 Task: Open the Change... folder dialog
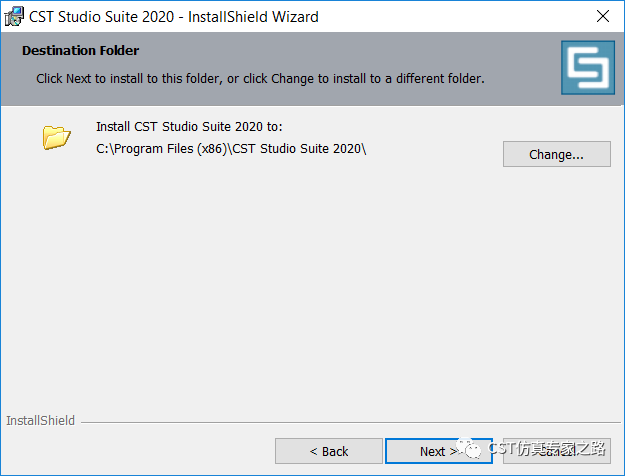(x=556, y=154)
